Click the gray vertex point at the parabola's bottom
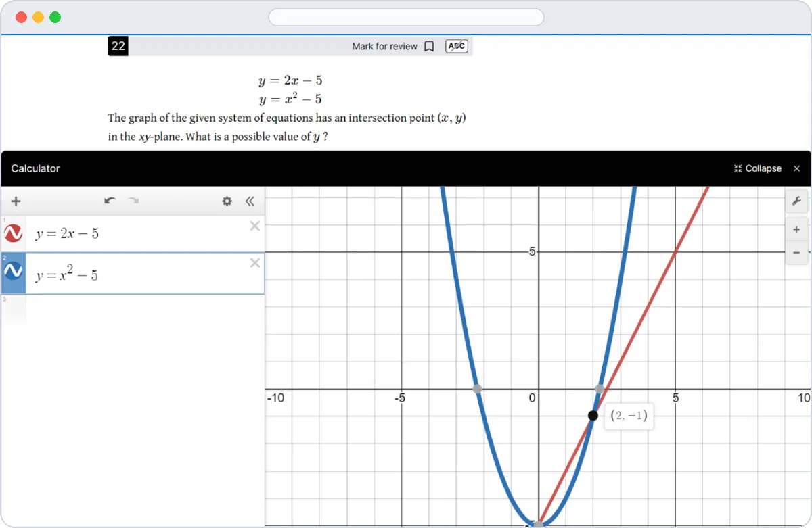 (539, 525)
